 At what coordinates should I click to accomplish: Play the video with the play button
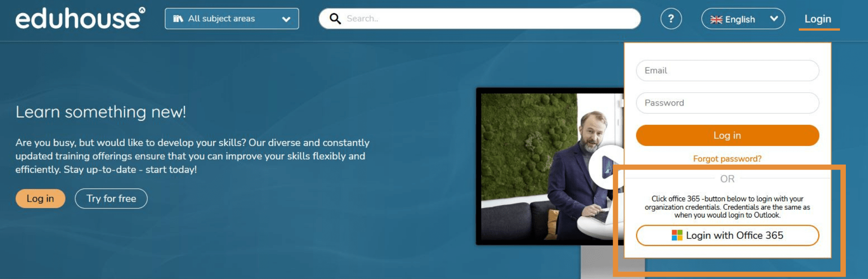[607, 167]
